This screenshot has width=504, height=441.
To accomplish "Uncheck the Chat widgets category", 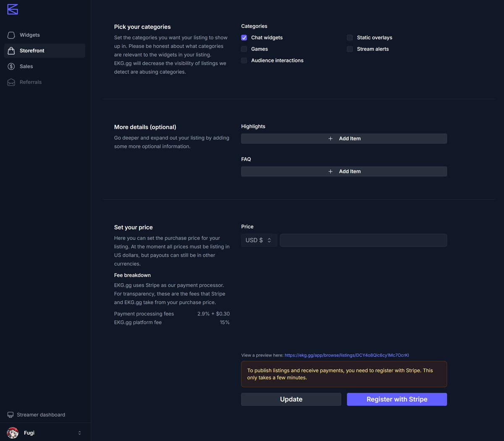I will point(244,38).
